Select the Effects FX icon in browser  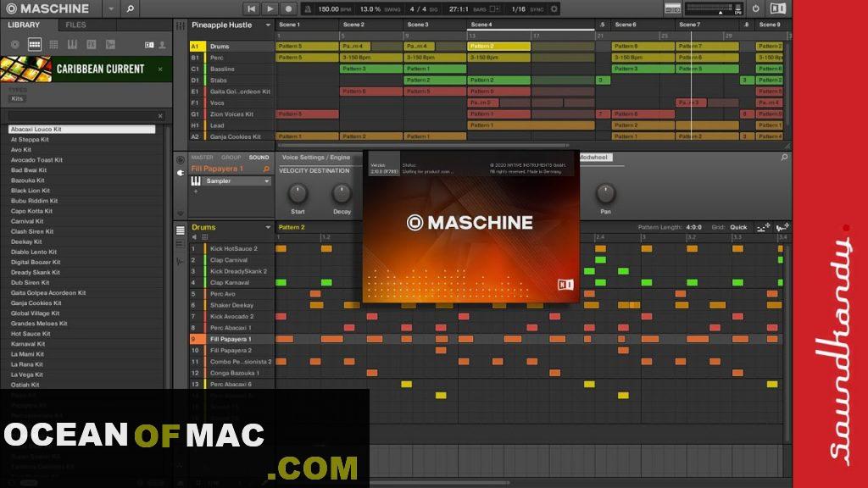(92, 45)
